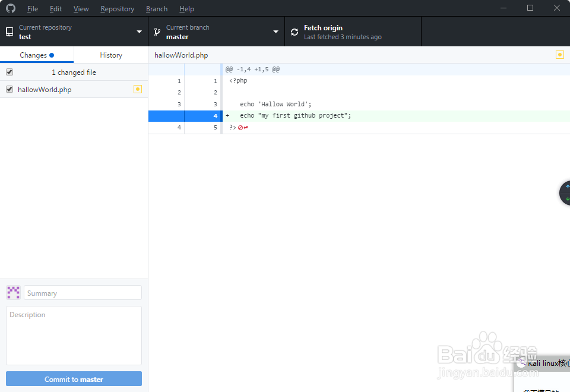Open the View menu

[x=81, y=9]
